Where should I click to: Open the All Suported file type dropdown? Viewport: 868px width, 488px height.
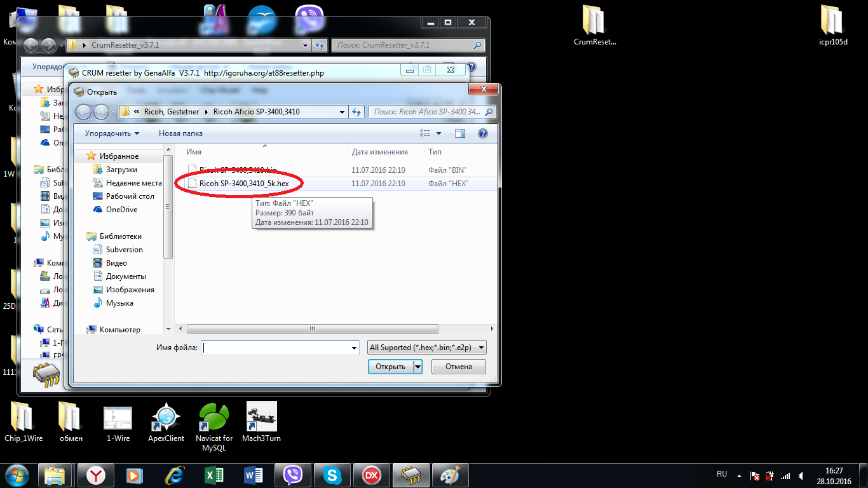[427, 348]
